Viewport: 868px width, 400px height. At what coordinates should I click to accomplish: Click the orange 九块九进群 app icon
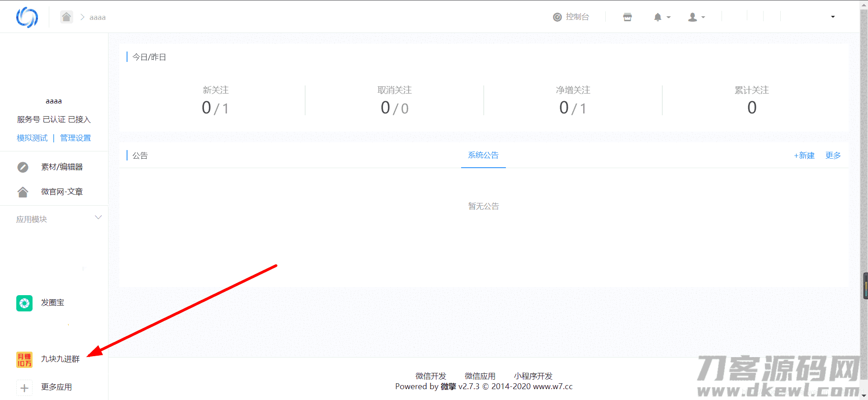24,360
